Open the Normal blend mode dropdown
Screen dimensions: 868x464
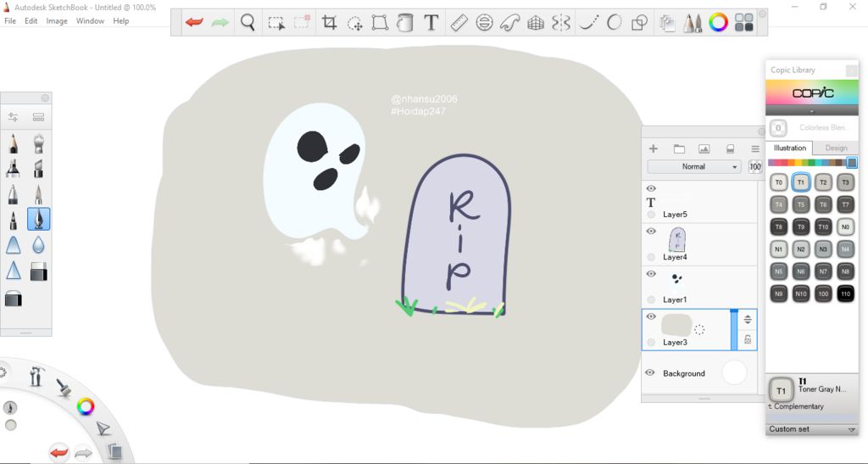pos(694,166)
